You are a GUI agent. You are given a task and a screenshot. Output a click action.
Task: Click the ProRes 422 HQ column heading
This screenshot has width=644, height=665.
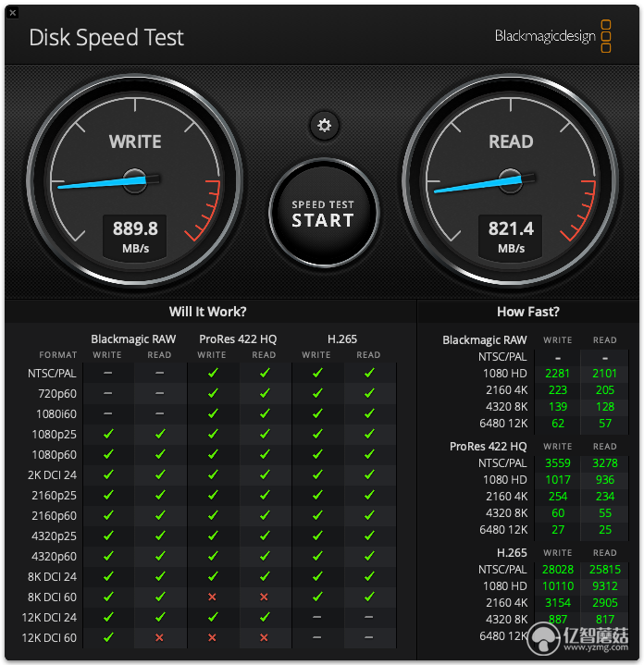pyautogui.click(x=238, y=339)
